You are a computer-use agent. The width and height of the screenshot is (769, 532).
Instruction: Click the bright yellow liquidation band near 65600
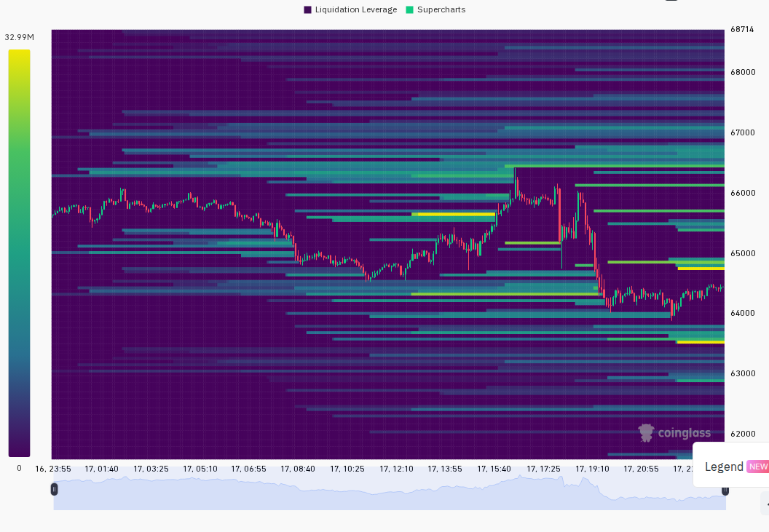(456, 214)
